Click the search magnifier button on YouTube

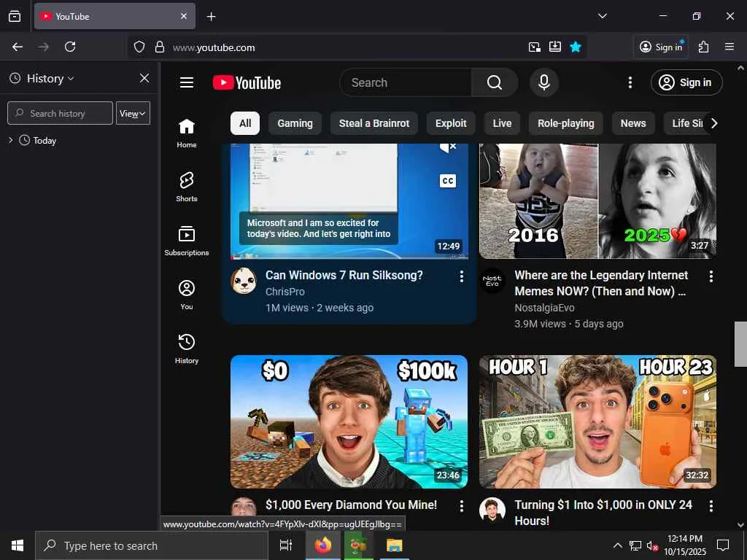(x=494, y=82)
